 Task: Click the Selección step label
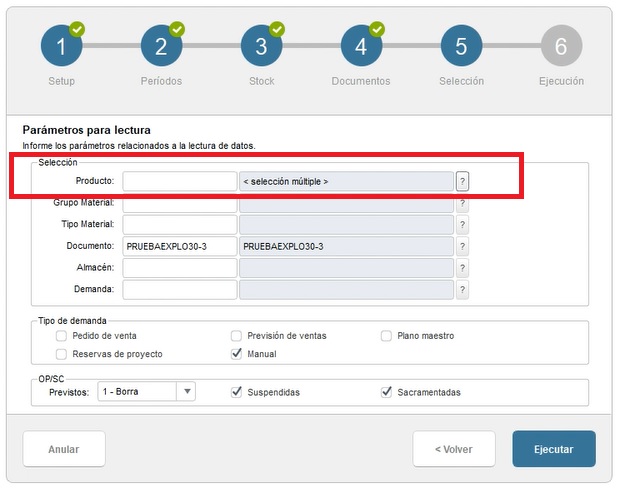coord(461,81)
